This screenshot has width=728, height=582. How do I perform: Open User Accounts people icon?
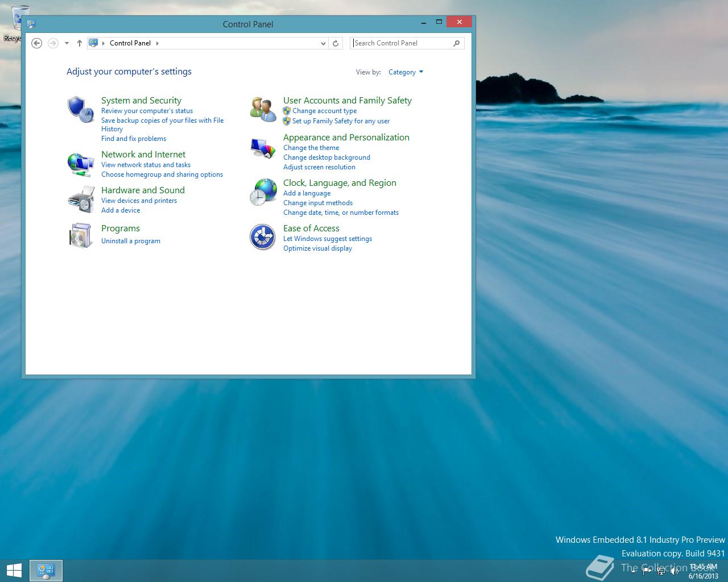click(263, 109)
